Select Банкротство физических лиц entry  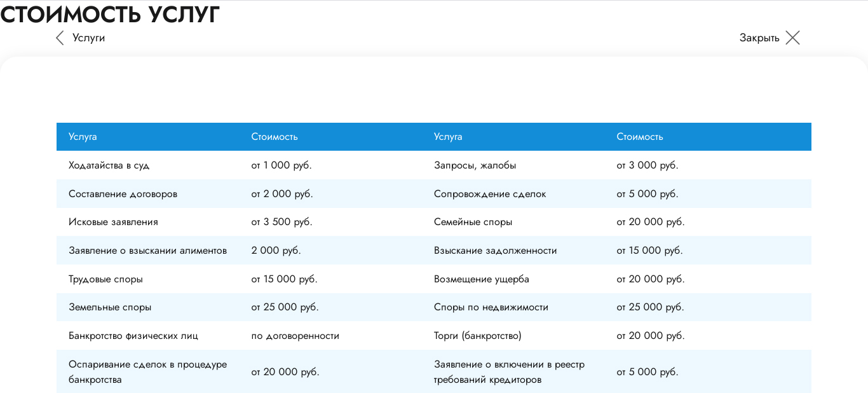(x=138, y=336)
